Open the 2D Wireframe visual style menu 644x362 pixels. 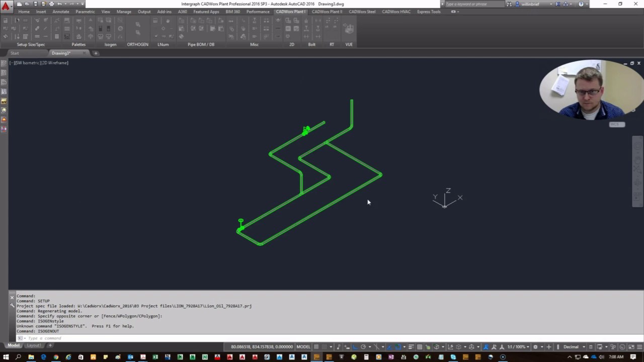[54, 63]
